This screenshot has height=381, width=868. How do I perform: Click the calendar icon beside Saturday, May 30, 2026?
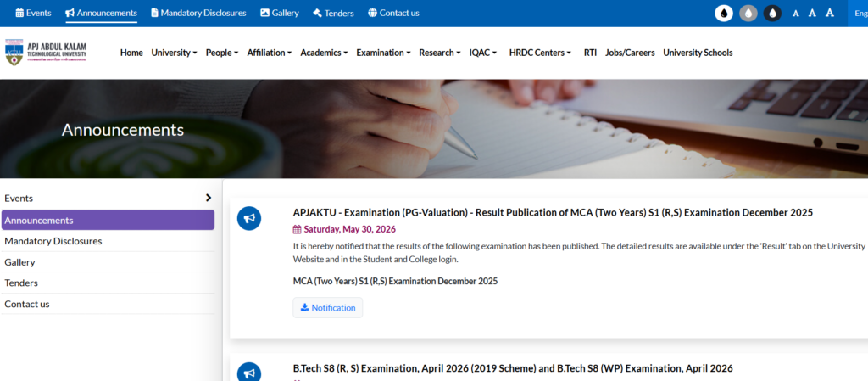[x=298, y=229]
